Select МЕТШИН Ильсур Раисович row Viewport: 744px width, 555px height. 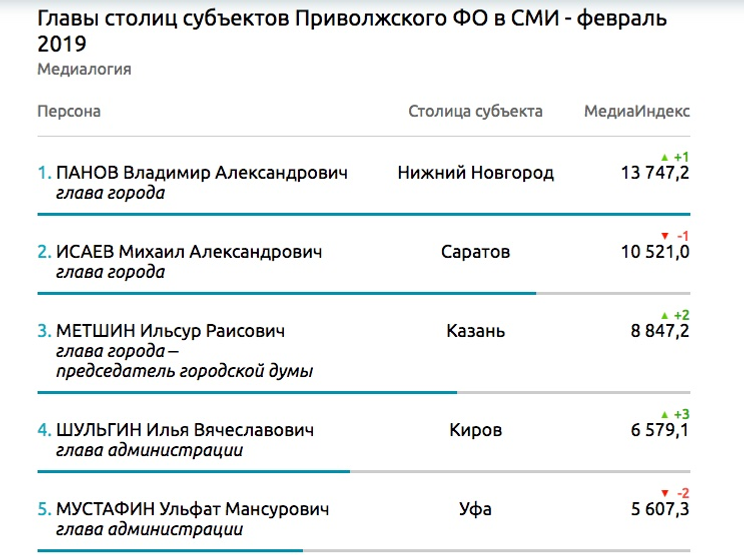click(x=172, y=331)
